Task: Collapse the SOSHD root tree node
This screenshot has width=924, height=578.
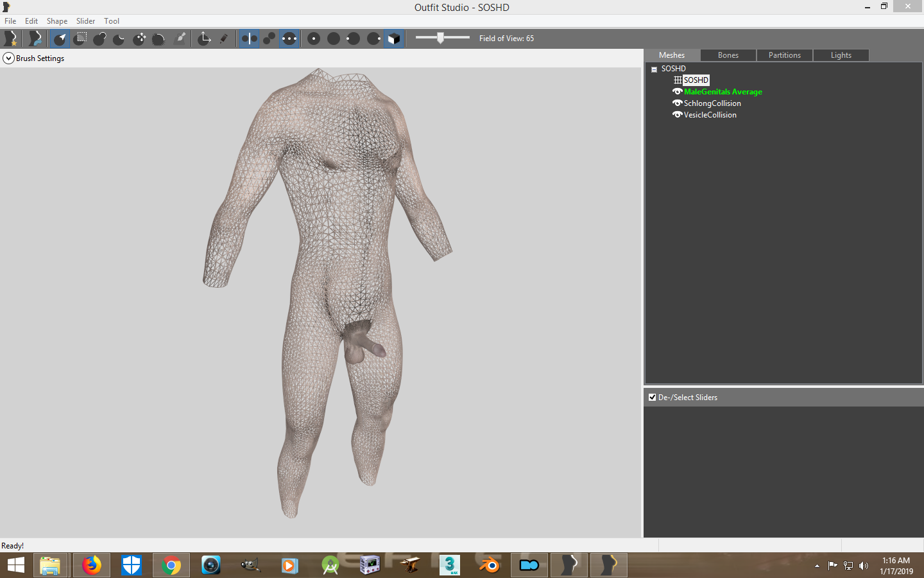Action: click(654, 69)
